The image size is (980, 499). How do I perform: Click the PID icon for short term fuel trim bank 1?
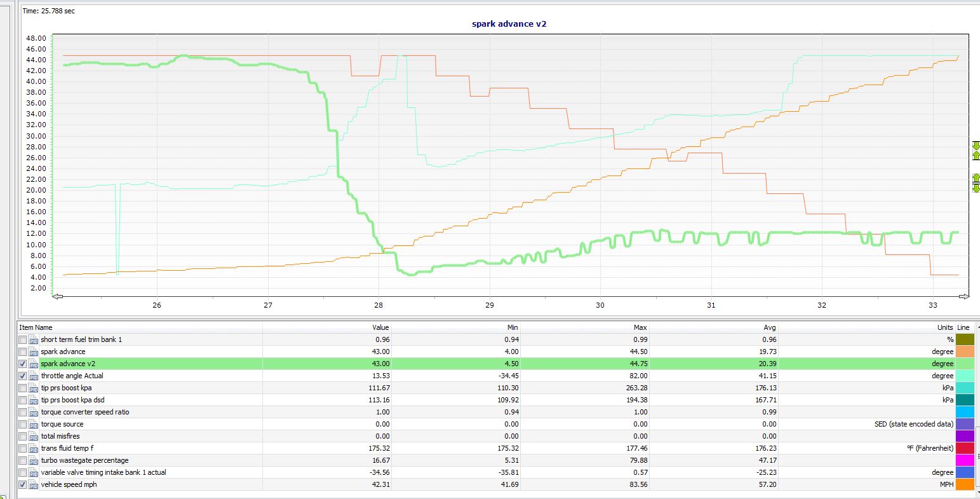click(x=34, y=339)
